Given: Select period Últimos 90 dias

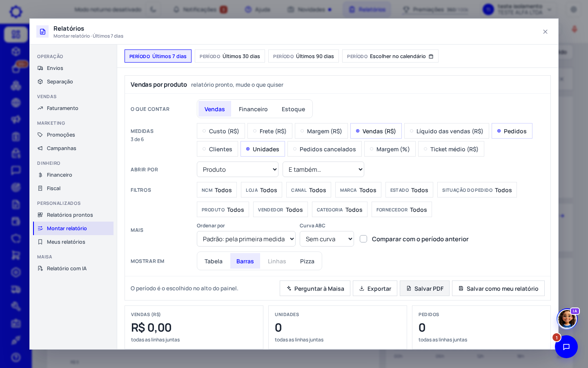Looking at the screenshot, I should point(303,56).
